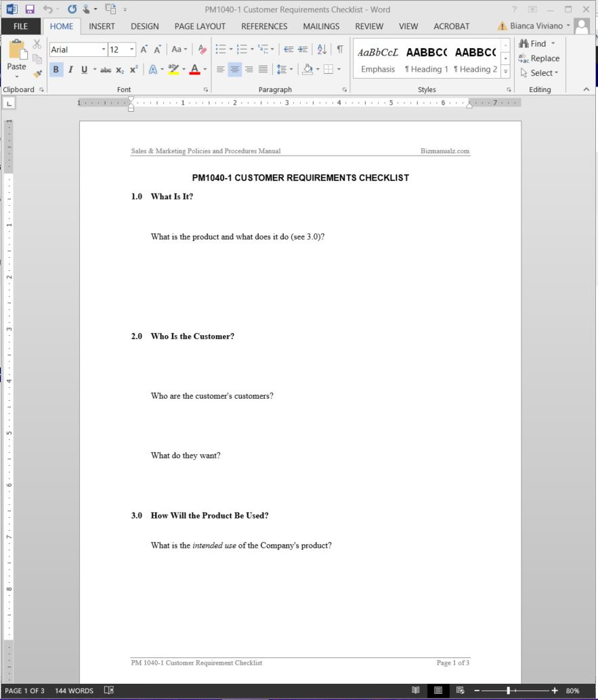This screenshot has height=700, width=598.
Task: Apply Bullets list
Action: [221, 49]
